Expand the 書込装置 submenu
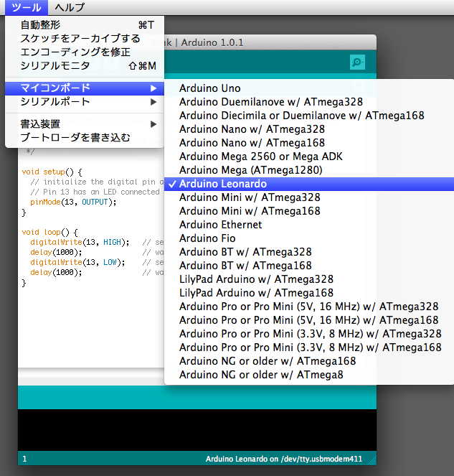The image size is (454, 476). 85,124
